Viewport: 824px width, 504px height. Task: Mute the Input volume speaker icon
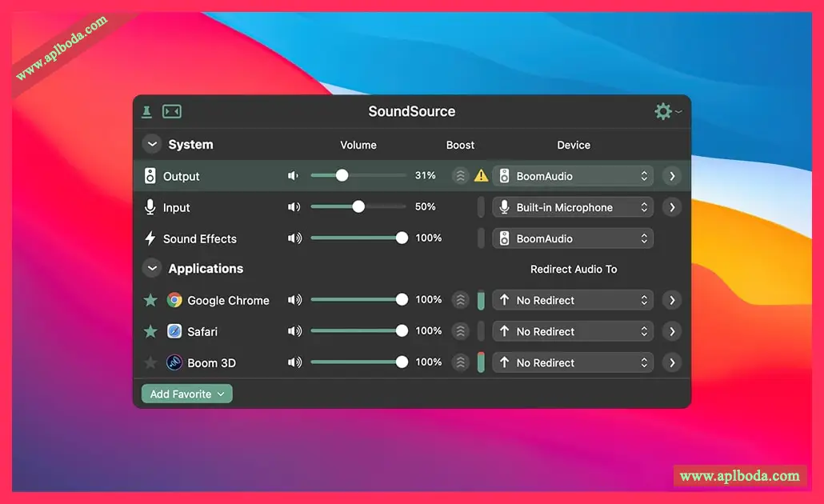coord(294,207)
